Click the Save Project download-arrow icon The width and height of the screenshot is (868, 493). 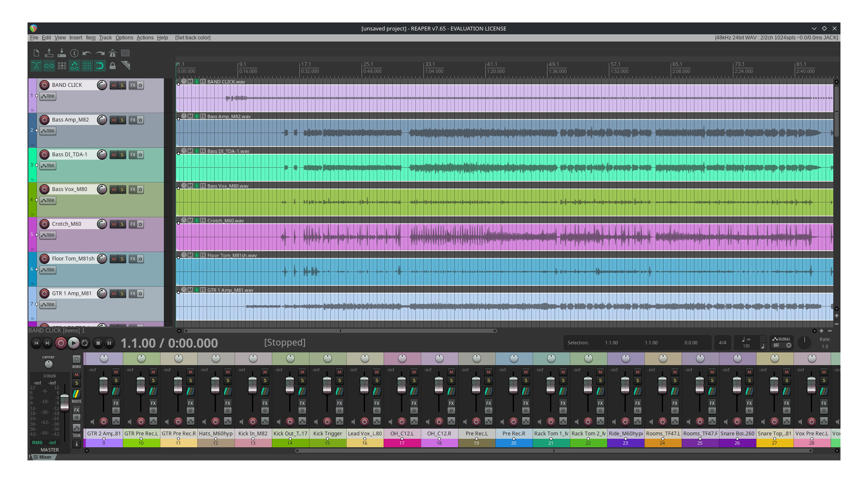[x=62, y=53]
